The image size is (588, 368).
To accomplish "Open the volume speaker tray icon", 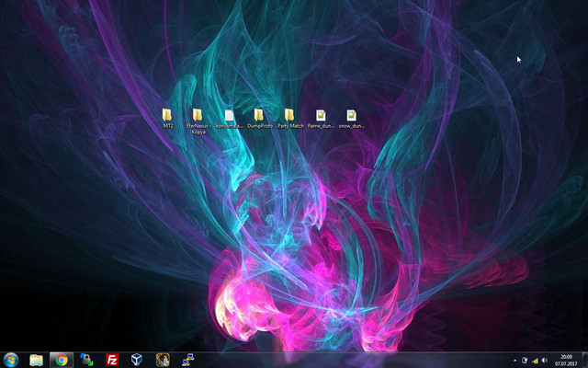I will 545,361.
